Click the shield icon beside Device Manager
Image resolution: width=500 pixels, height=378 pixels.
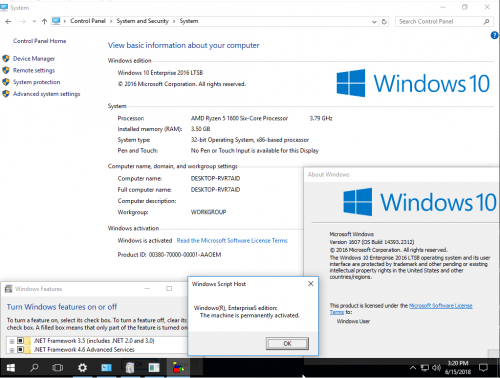point(6,59)
